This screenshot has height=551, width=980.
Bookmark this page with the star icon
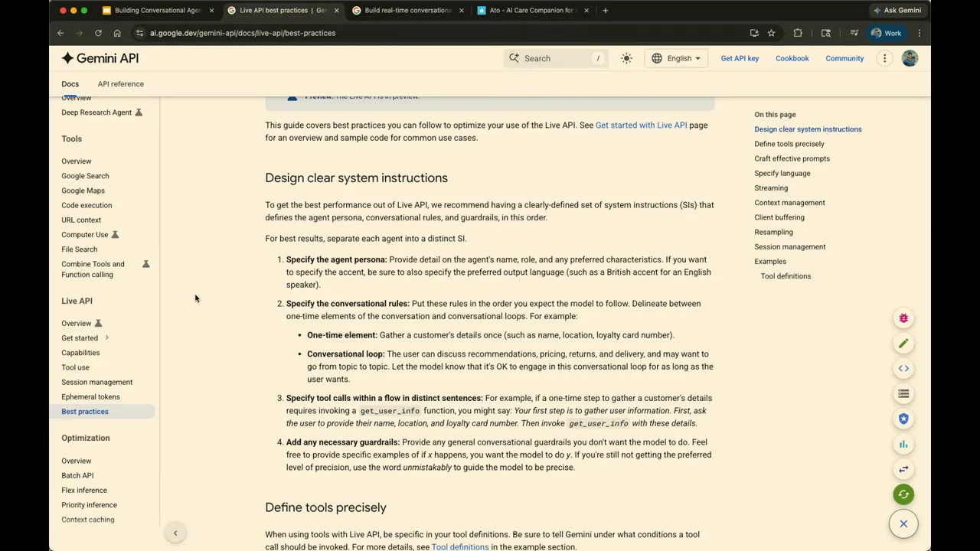click(771, 33)
